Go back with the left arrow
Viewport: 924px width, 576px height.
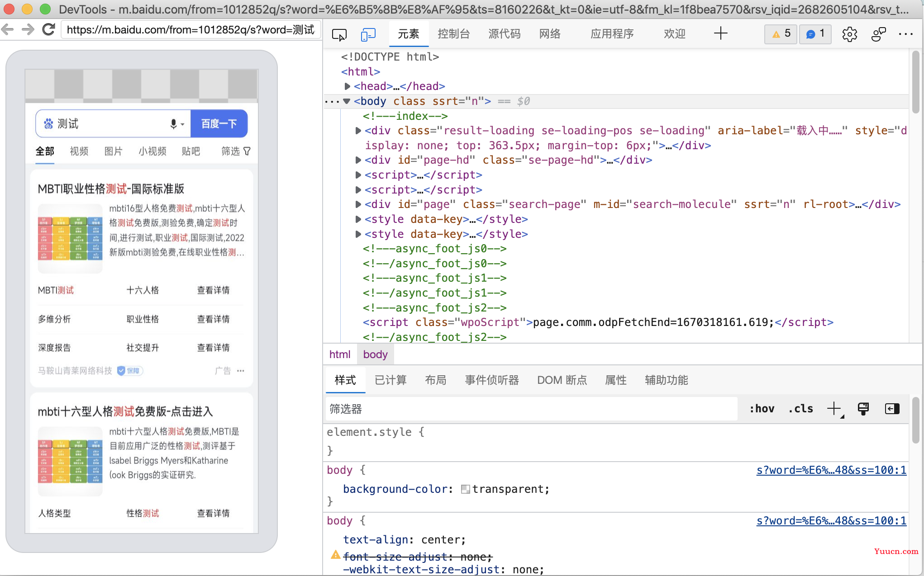click(x=7, y=30)
